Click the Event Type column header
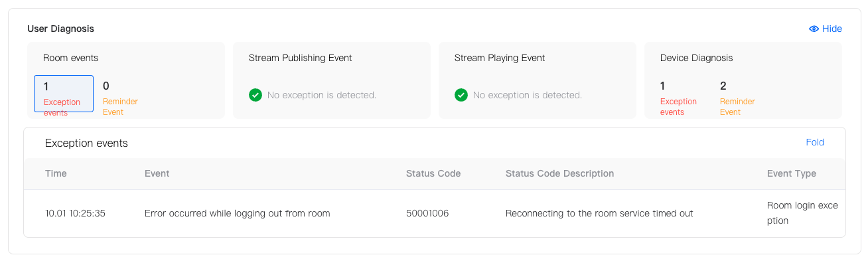 [x=792, y=173]
